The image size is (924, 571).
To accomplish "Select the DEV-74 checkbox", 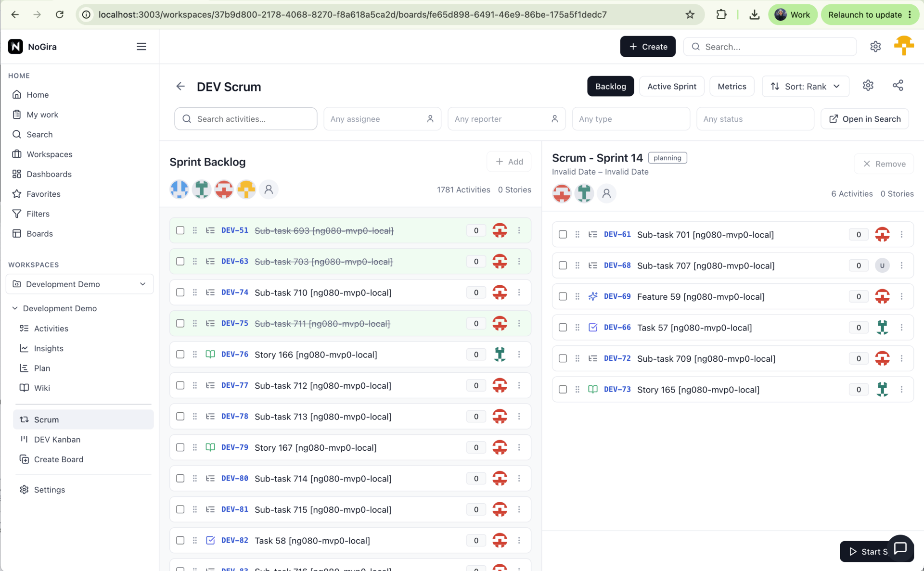I will pyautogui.click(x=180, y=292).
